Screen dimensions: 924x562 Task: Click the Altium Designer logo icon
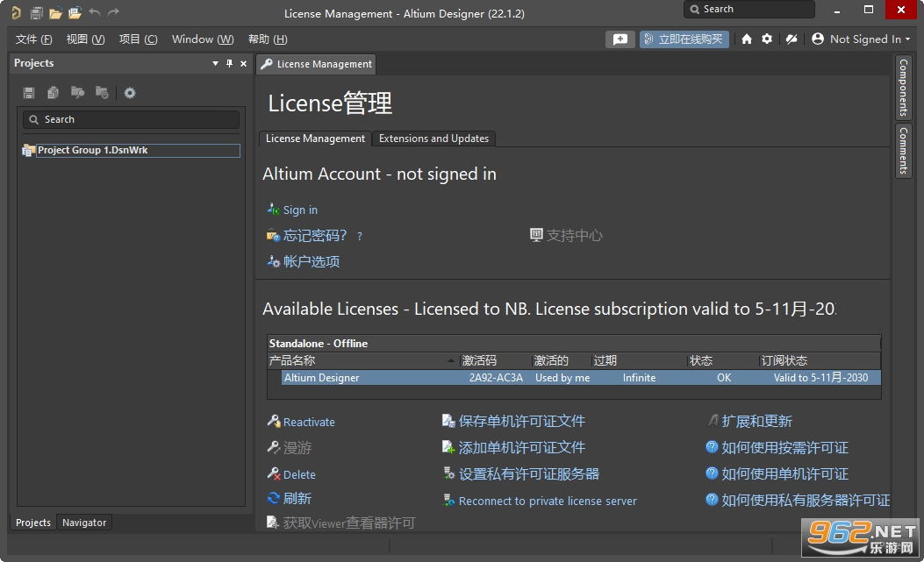[x=16, y=12]
